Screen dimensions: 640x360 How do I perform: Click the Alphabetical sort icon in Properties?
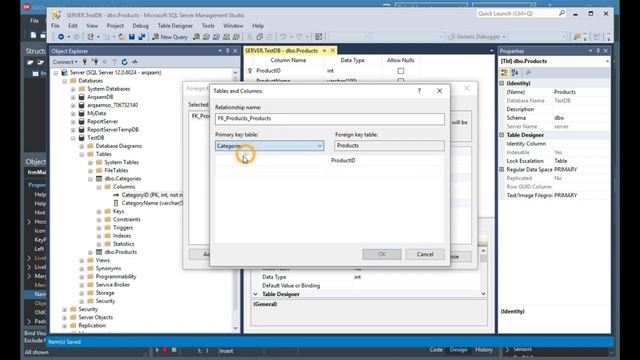[x=515, y=73]
